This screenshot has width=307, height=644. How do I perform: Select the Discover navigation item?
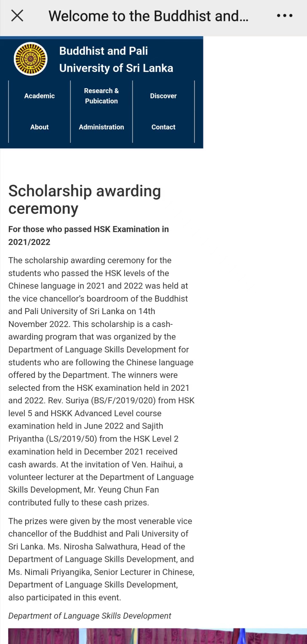tap(163, 96)
